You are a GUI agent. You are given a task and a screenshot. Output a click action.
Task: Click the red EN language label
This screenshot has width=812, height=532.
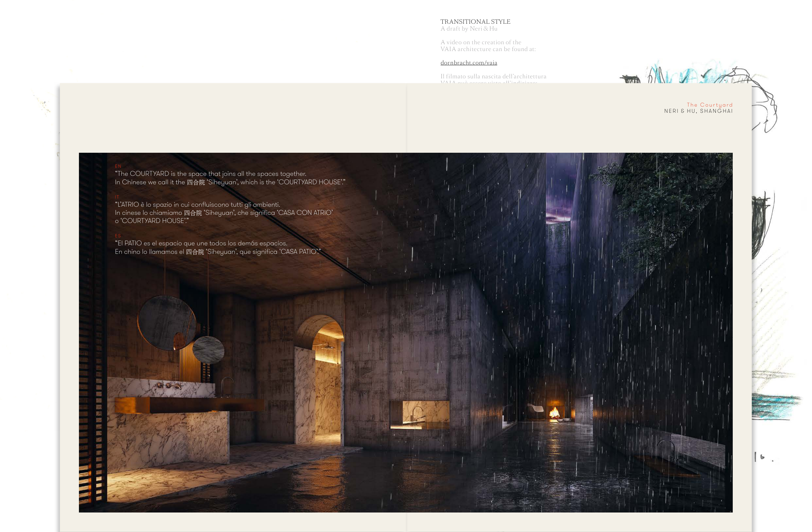point(118,166)
